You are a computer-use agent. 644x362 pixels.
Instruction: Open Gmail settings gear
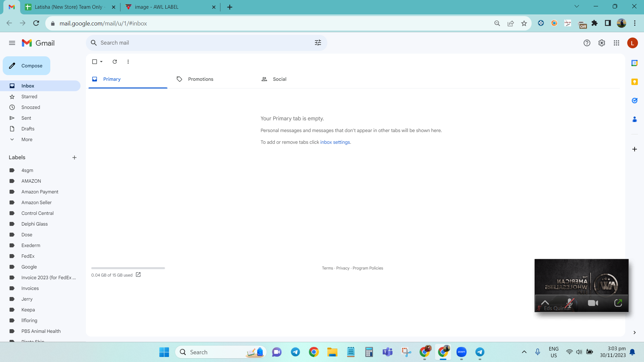coord(601,43)
